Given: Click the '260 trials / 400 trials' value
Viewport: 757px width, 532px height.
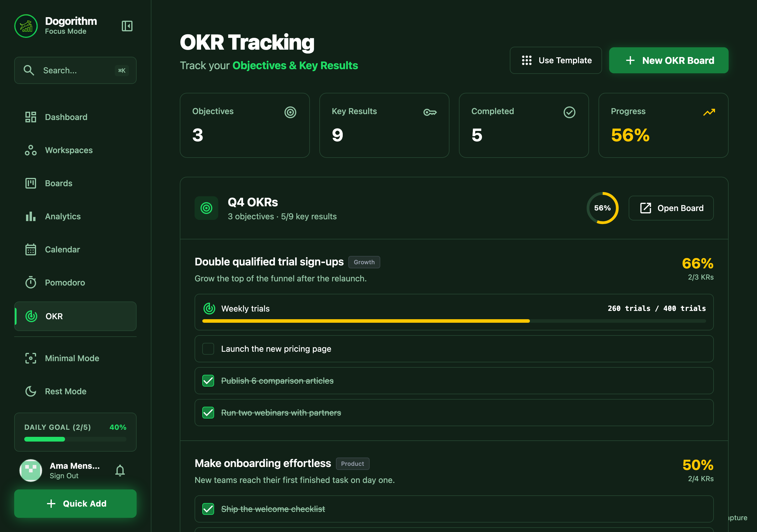Looking at the screenshot, I should [x=657, y=308].
